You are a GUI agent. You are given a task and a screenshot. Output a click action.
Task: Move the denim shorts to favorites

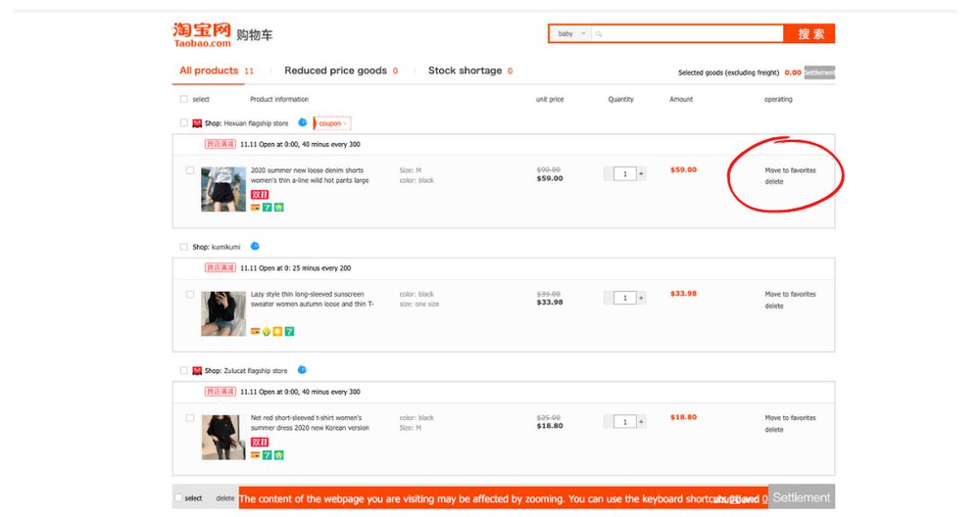point(790,170)
